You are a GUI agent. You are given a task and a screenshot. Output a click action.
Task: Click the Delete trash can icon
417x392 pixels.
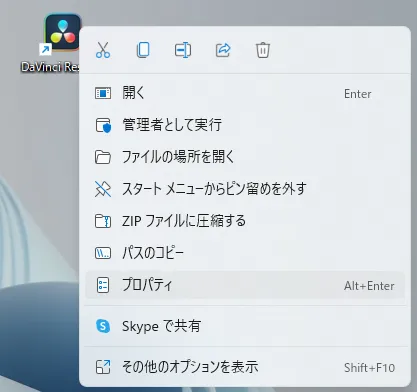tap(263, 50)
